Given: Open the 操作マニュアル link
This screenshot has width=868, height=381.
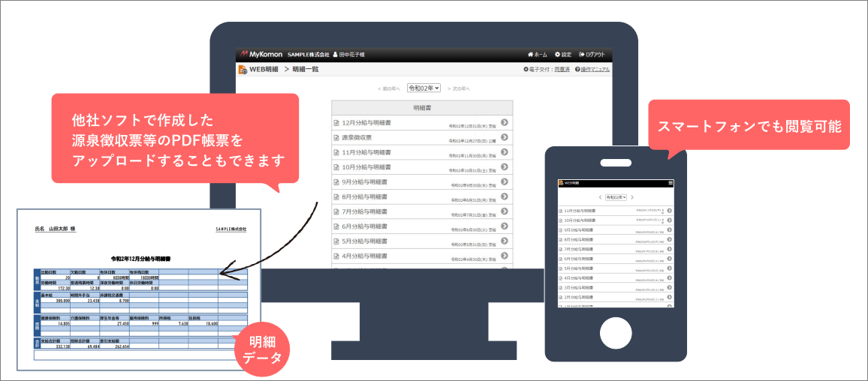Looking at the screenshot, I should click(595, 70).
